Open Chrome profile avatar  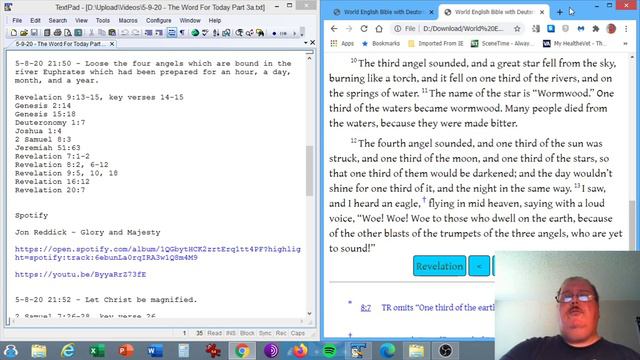click(611, 29)
